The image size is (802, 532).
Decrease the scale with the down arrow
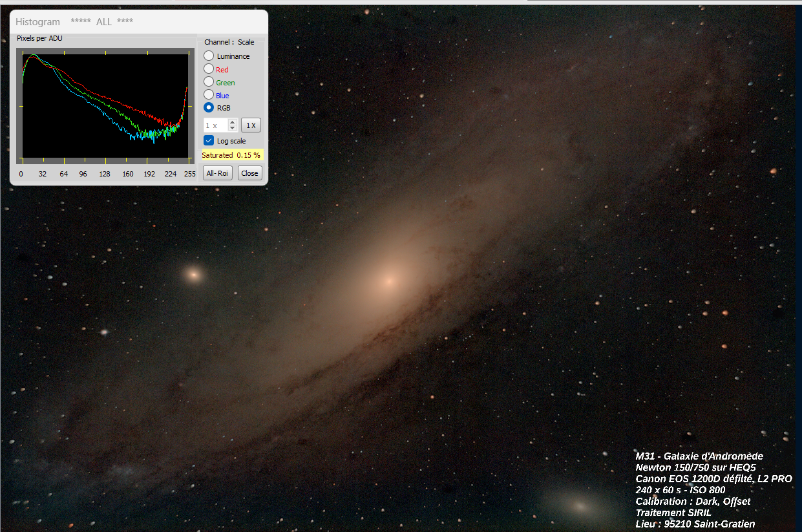[x=233, y=128]
